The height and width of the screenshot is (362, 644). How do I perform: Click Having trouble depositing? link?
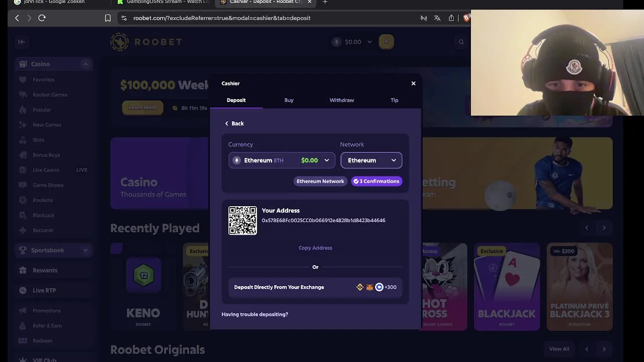255,314
